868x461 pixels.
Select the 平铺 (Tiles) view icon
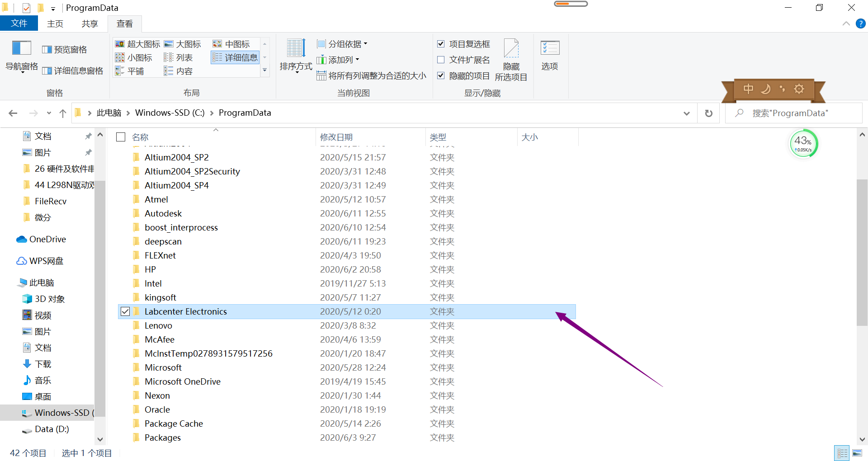coord(134,71)
